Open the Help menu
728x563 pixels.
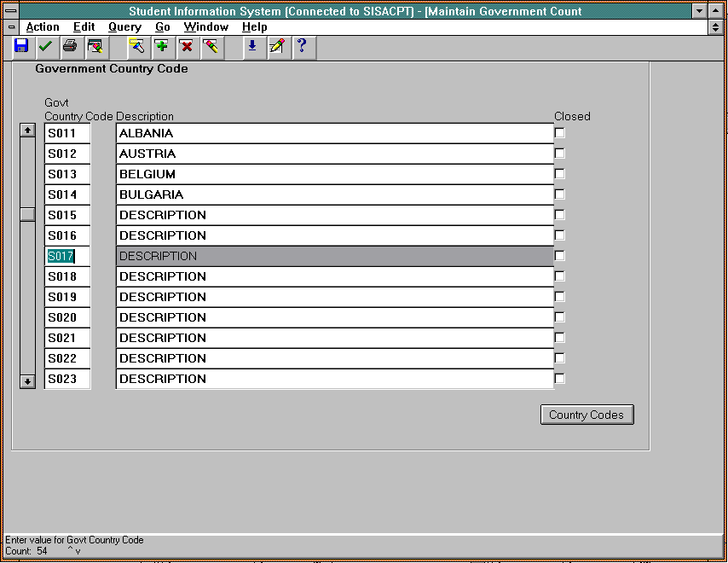(x=254, y=27)
